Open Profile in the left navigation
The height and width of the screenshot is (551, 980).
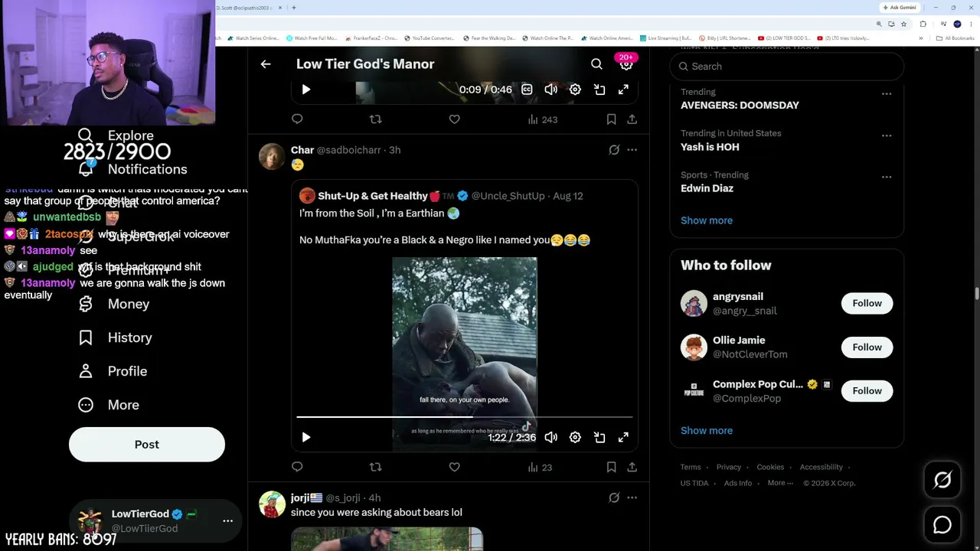113,371
